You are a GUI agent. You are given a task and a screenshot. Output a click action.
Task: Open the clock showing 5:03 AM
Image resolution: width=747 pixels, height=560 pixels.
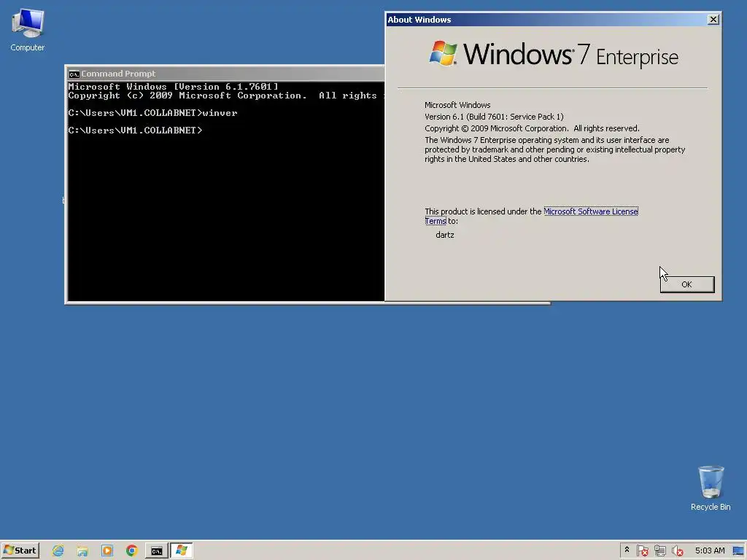[x=709, y=551]
